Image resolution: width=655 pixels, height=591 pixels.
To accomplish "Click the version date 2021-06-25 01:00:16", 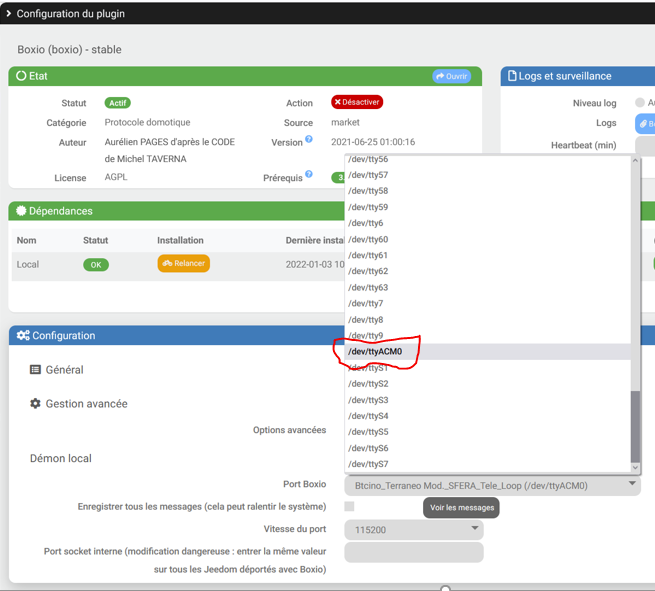I will pos(373,142).
